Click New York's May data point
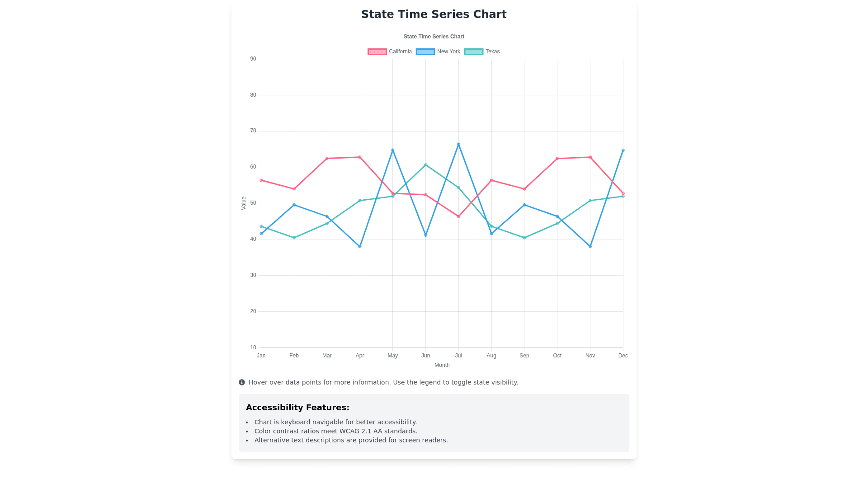 coord(393,150)
